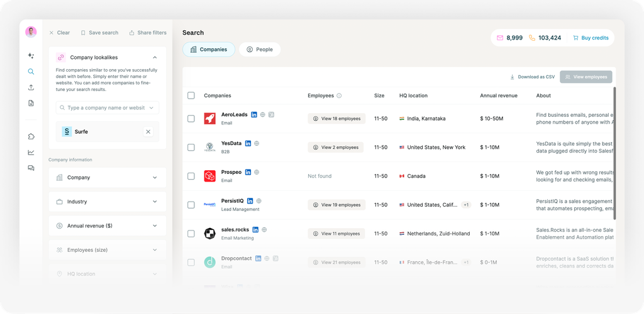Expand the Industry filter

click(x=107, y=202)
